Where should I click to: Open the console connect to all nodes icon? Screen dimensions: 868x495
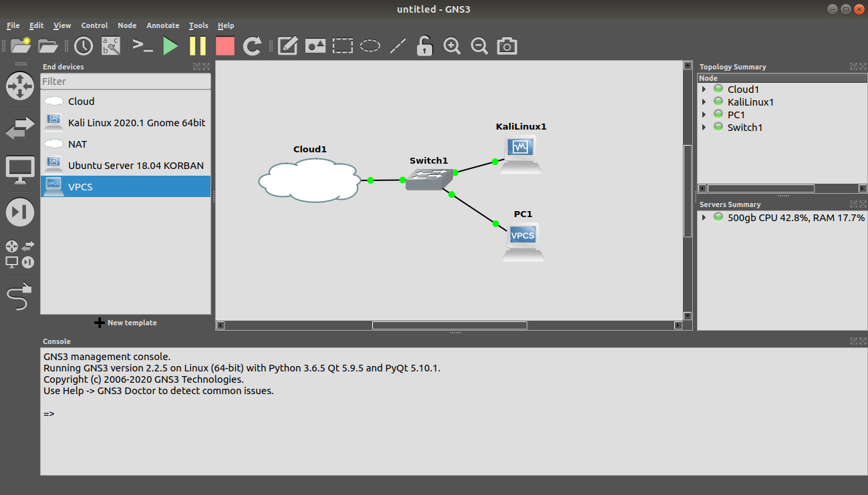142,46
